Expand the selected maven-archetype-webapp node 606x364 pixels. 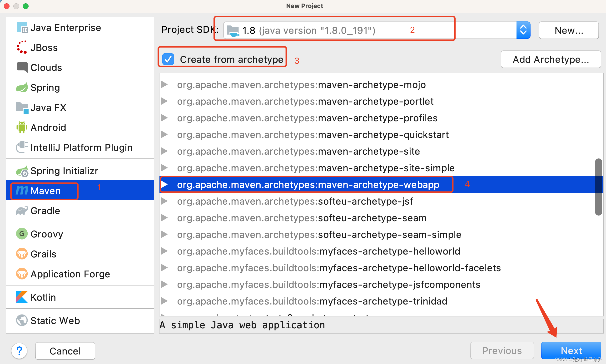(x=165, y=184)
